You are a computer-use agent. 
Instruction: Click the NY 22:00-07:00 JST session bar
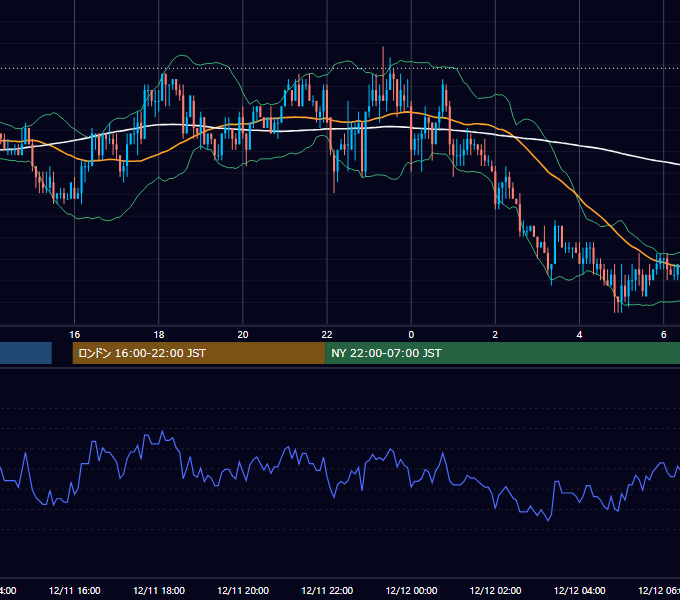pos(502,353)
